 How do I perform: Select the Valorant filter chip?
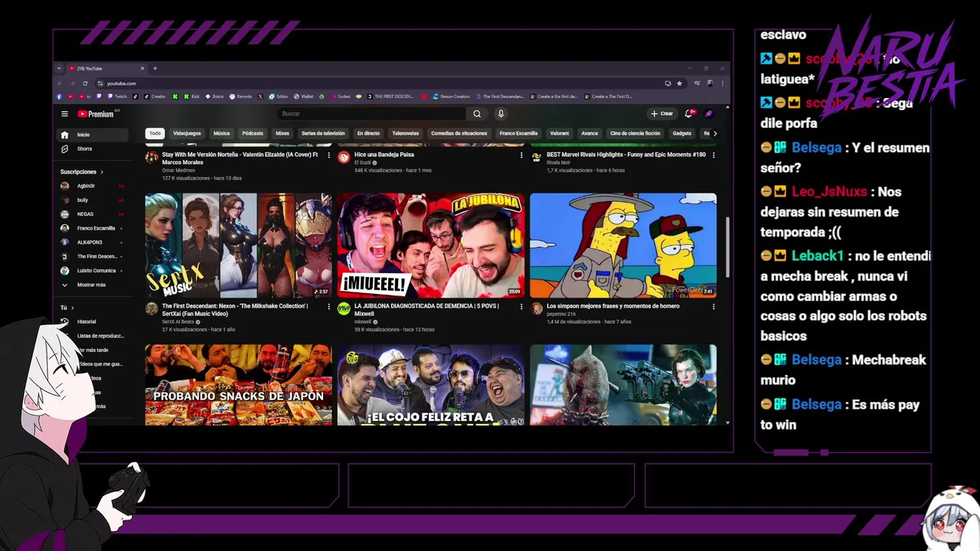point(560,133)
